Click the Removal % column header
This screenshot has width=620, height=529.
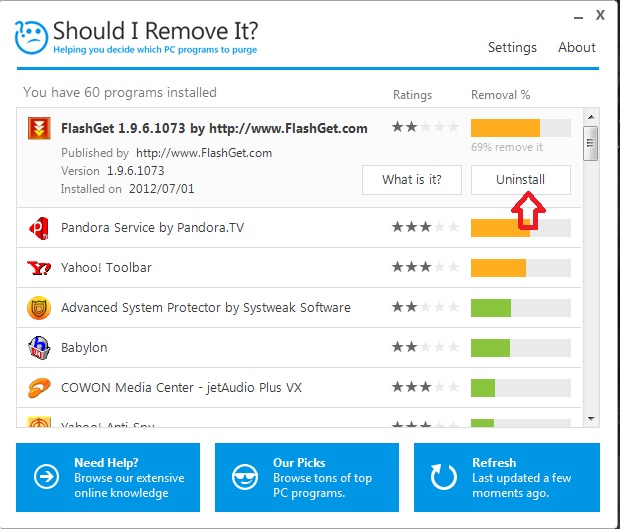pos(500,95)
